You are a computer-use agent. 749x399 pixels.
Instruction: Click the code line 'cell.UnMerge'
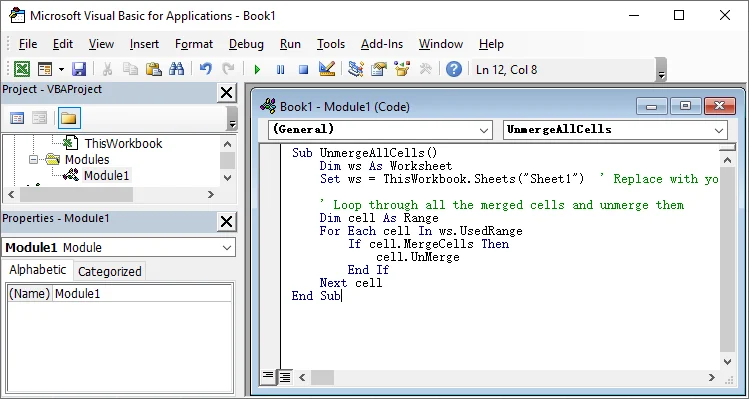click(x=418, y=258)
